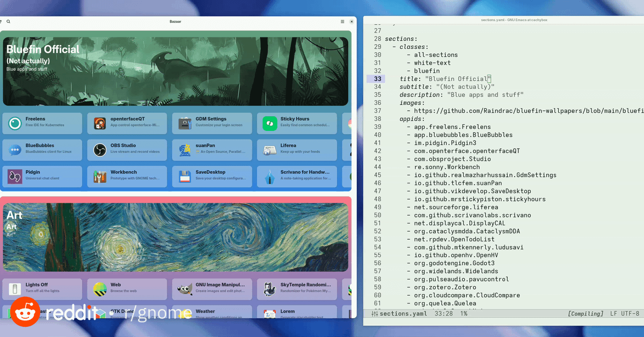
Task: Click the [Compiling] status in mode line
Action: pos(586,313)
